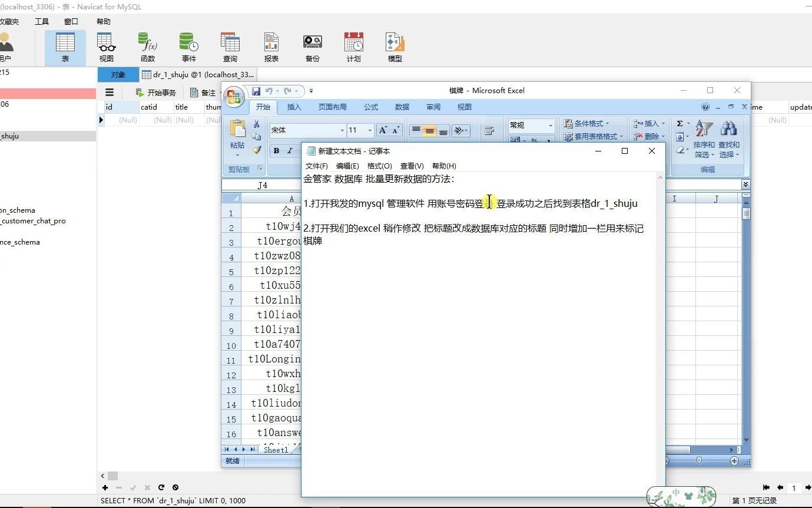
Task: Click the Excel Name Box showing J4
Action: [x=262, y=185]
